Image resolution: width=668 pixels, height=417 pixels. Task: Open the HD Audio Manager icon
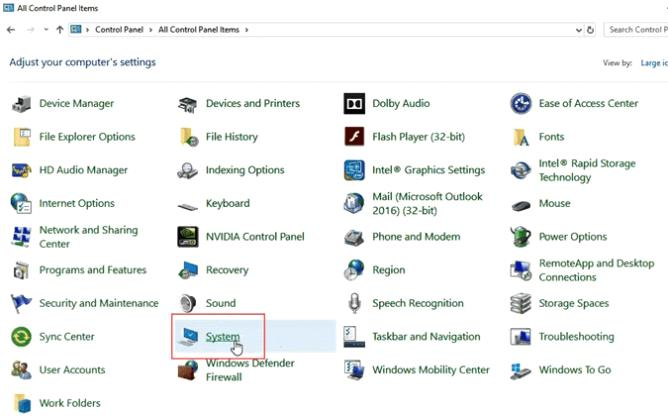coord(21,170)
